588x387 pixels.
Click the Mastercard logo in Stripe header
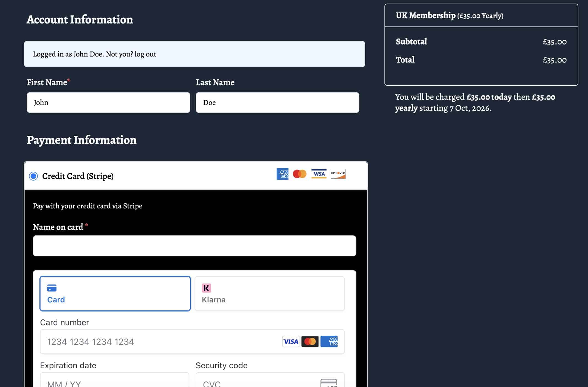[300, 174]
